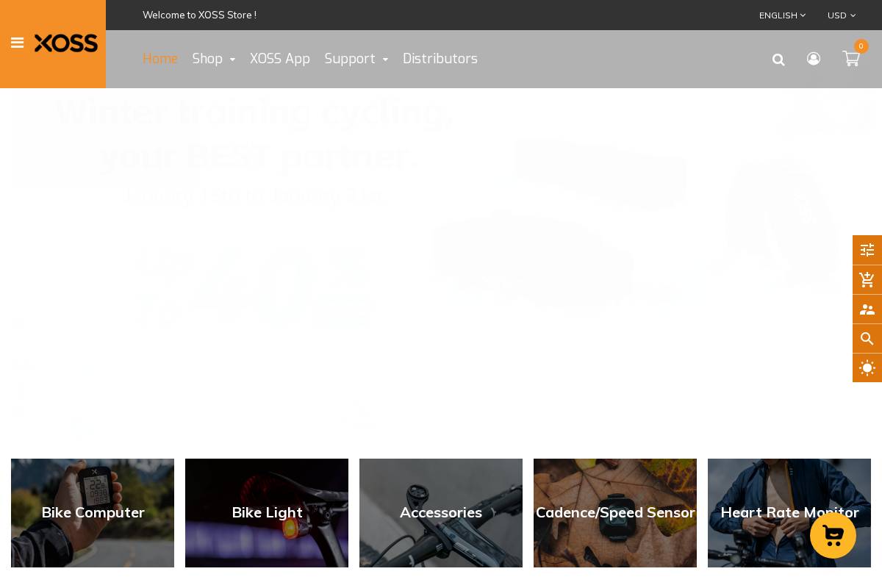
Task: Click the cart item count badge
Action: tap(861, 46)
